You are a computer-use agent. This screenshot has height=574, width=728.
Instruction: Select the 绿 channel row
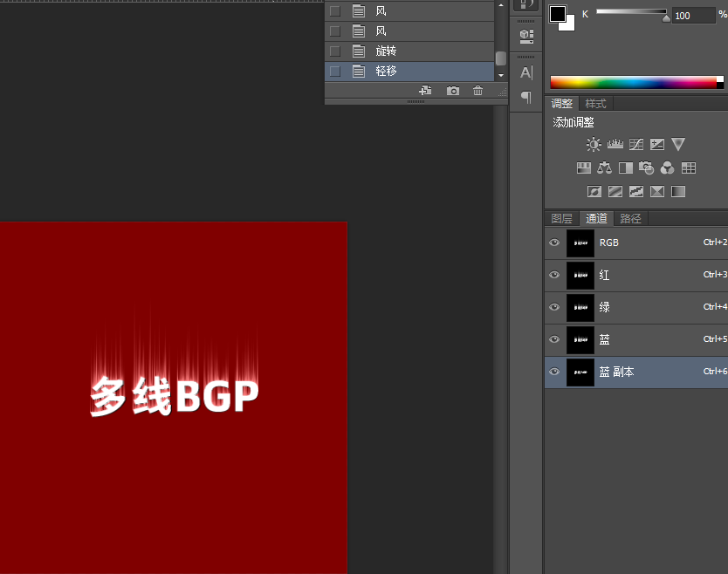[636, 307]
